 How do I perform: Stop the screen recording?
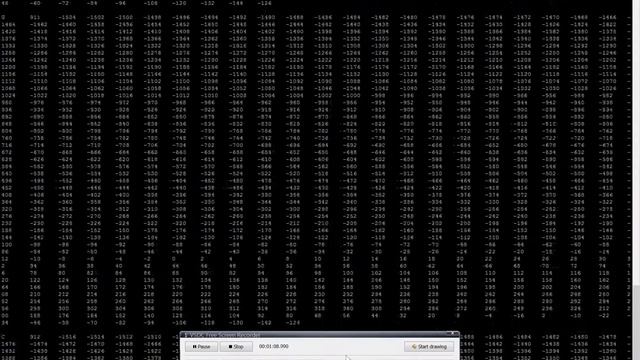[x=236, y=347]
